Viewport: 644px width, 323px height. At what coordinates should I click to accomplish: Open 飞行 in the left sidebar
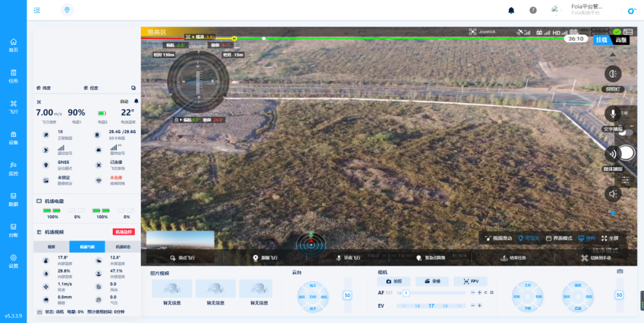tap(13, 106)
